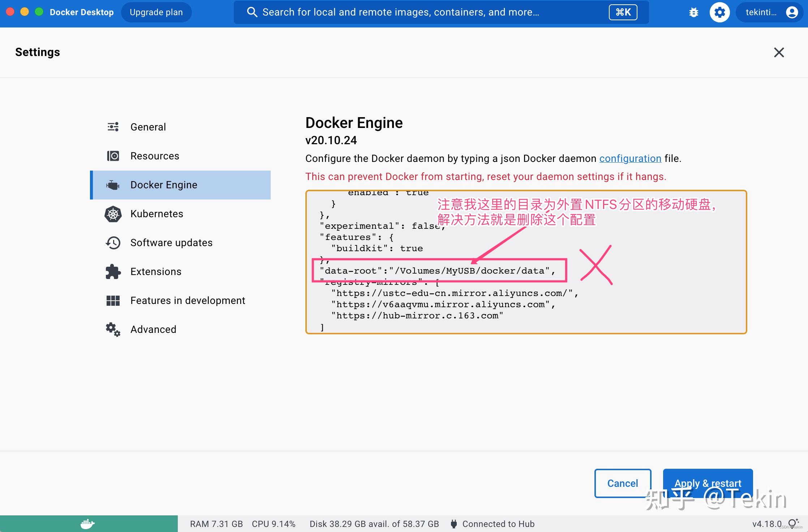
Task: Select the General settings item
Action: coord(148,126)
